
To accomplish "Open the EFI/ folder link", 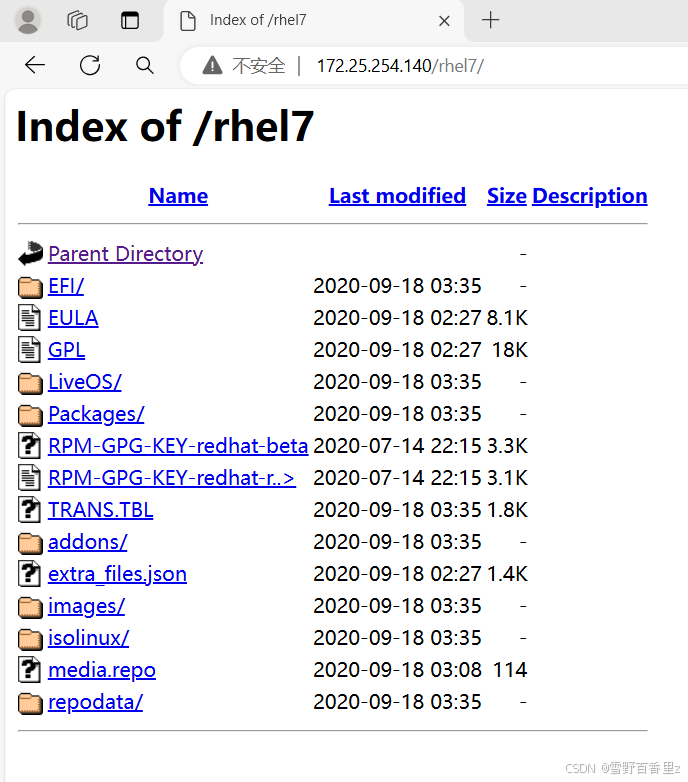I will pyautogui.click(x=66, y=286).
